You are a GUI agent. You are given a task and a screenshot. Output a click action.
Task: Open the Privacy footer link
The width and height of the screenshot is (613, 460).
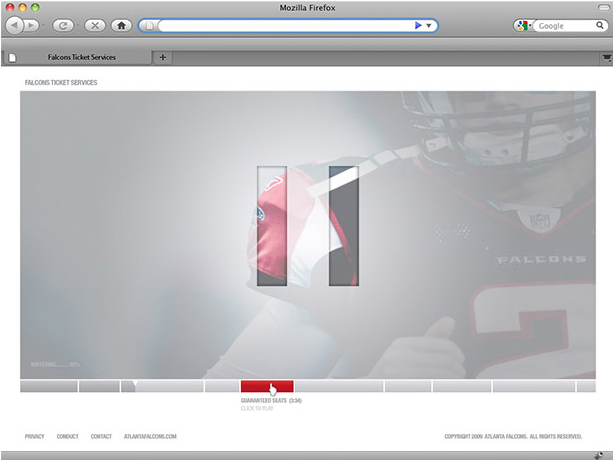click(x=34, y=436)
